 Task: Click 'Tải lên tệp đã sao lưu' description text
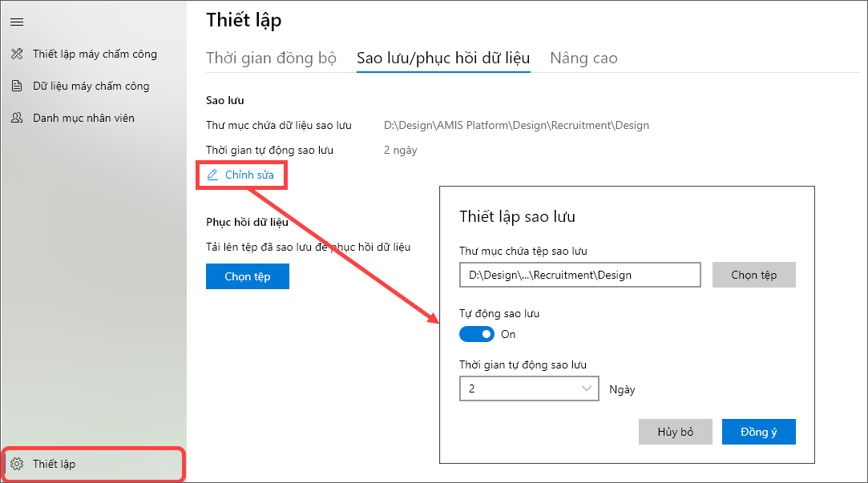pyautogui.click(x=309, y=247)
